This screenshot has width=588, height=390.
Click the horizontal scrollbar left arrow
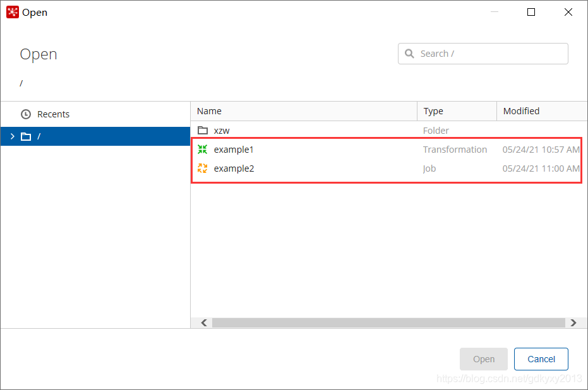pyautogui.click(x=203, y=322)
